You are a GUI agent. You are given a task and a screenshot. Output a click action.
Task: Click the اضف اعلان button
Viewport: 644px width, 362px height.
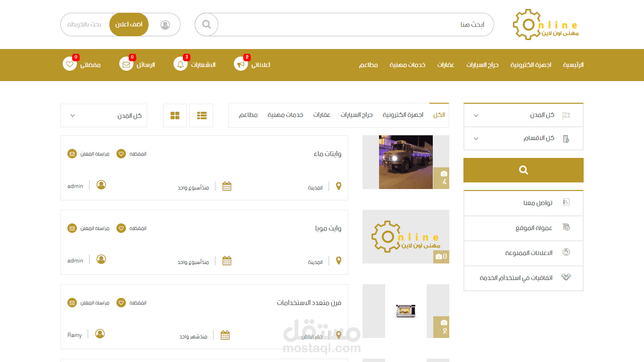tap(129, 25)
